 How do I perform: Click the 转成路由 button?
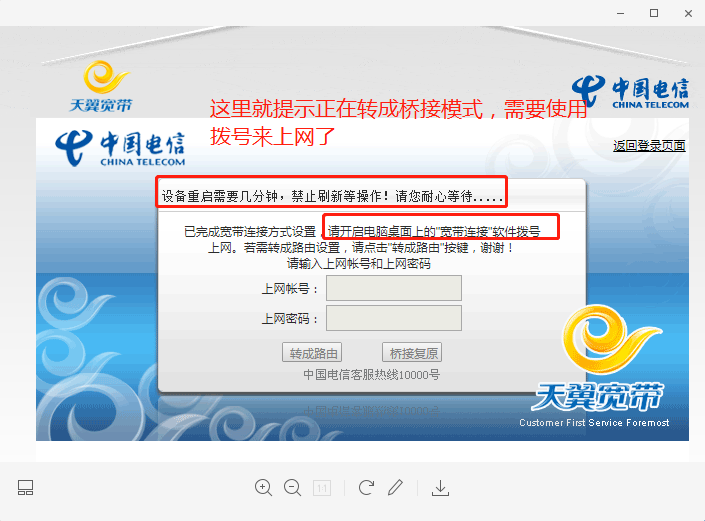312,353
